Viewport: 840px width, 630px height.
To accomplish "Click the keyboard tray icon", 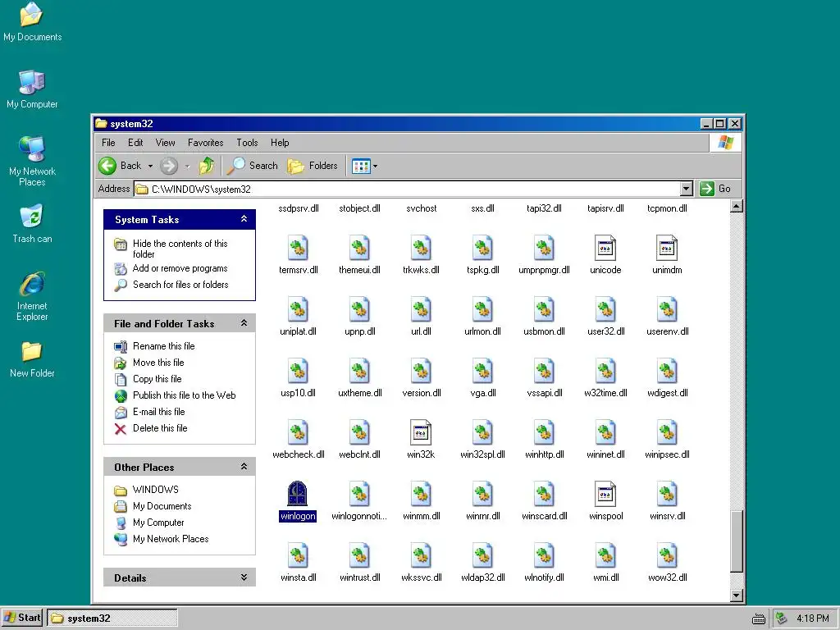I will coord(759,619).
